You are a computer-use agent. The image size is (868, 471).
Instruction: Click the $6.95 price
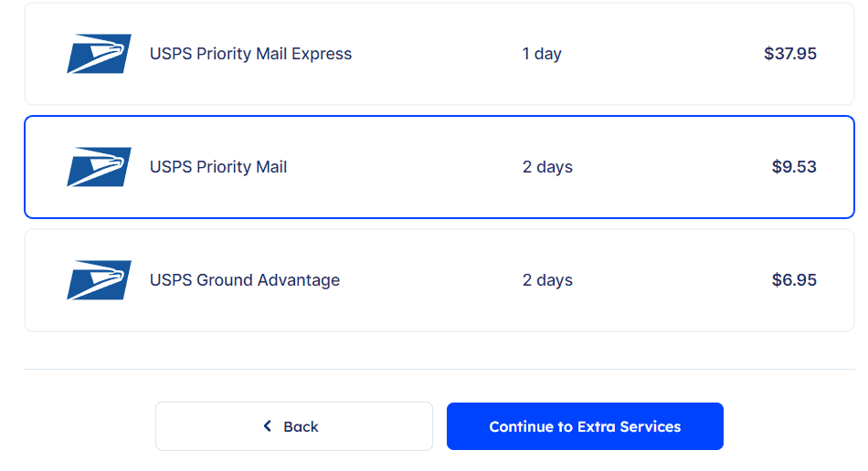point(794,280)
